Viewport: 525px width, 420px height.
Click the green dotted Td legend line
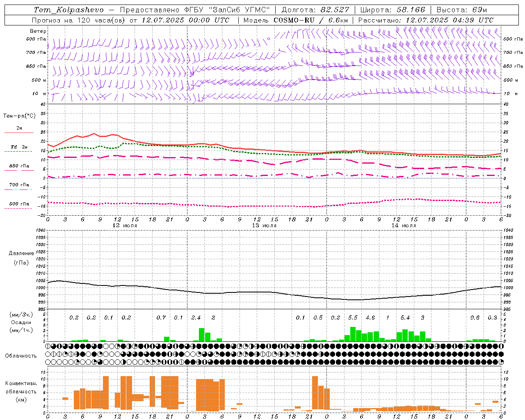point(18,151)
